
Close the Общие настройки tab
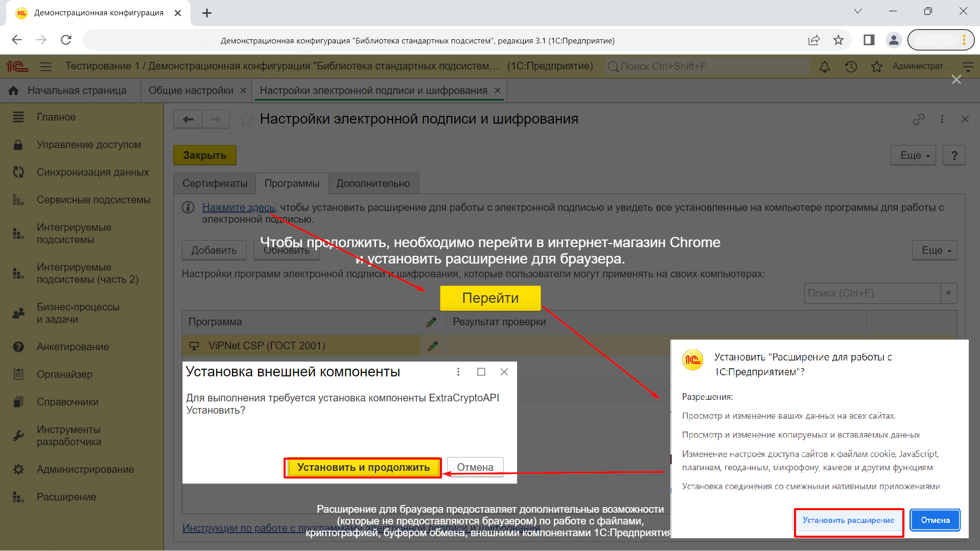point(243,90)
